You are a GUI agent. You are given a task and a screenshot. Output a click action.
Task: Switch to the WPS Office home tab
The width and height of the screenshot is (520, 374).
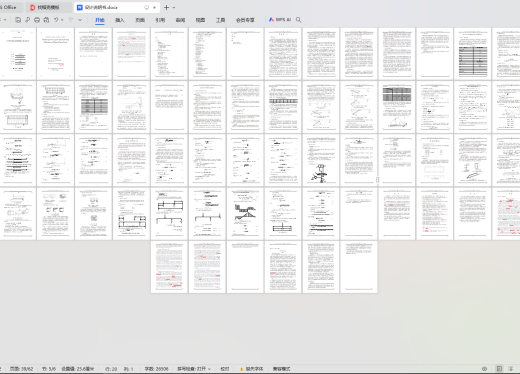point(10,7)
